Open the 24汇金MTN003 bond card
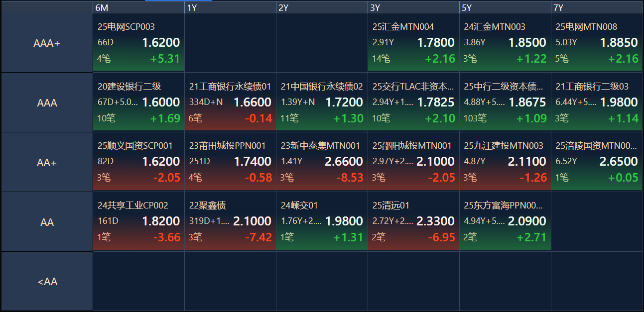This screenshot has width=644, height=312. point(505,43)
